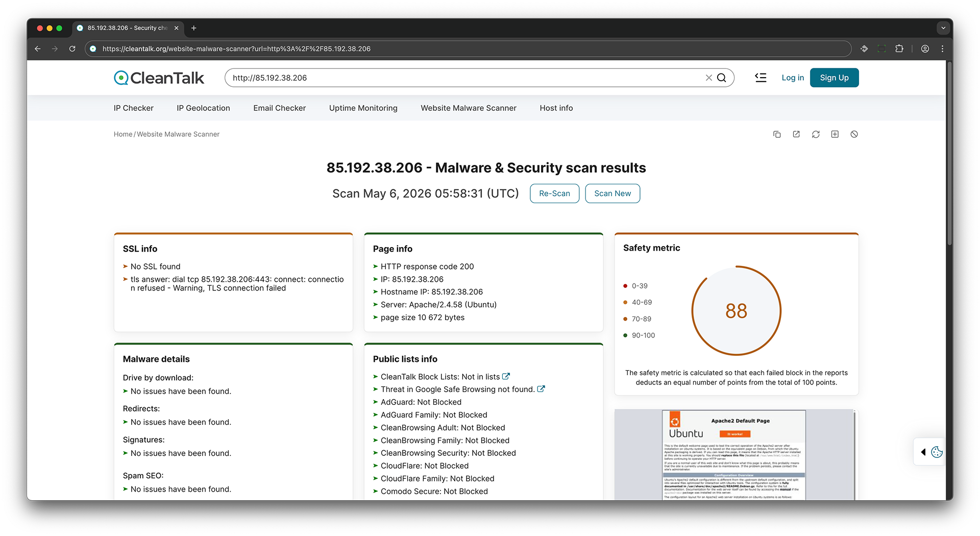The width and height of the screenshot is (980, 536).
Task: Expand the tab search chevron dropdown
Action: 943,28
